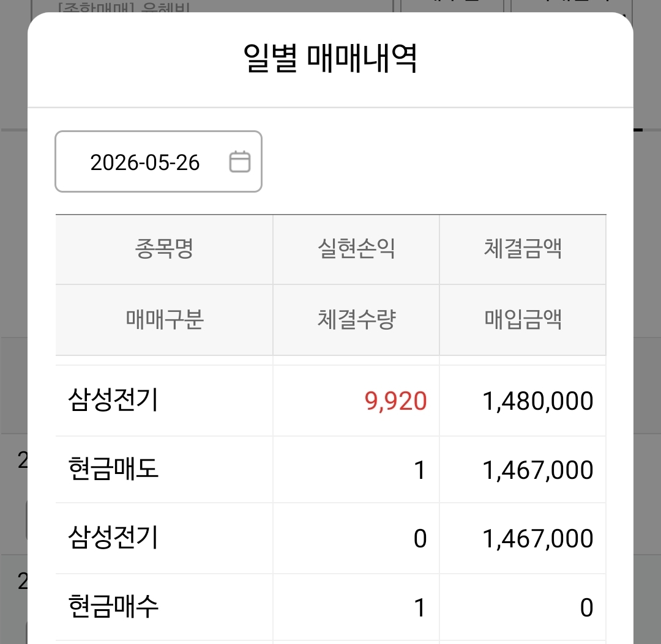The width and height of the screenshot is (661, 644).
Task: Select the 2026-05-26 date input
Action: (x=159, y=161)
